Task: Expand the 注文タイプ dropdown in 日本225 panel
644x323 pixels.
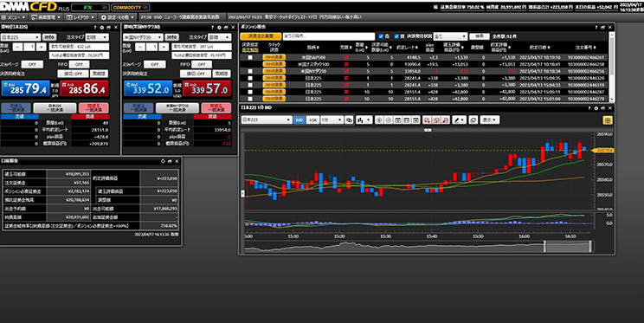Action: (x=97, y=37)
